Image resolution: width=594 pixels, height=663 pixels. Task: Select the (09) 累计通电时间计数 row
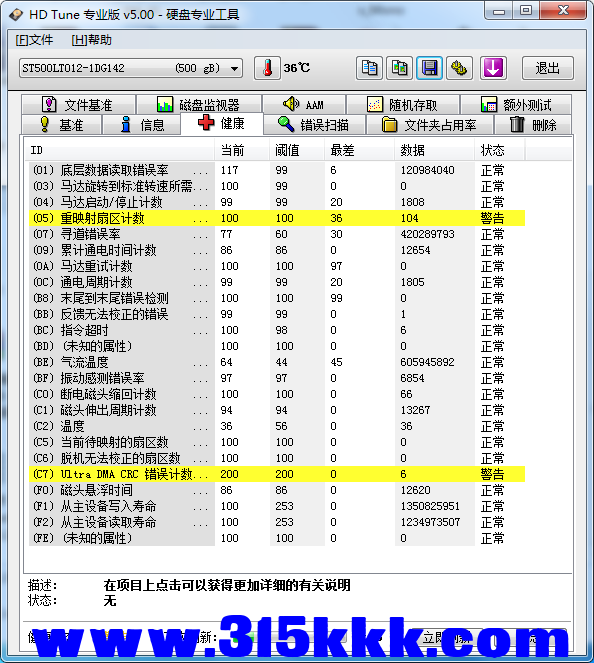[277, 250]
